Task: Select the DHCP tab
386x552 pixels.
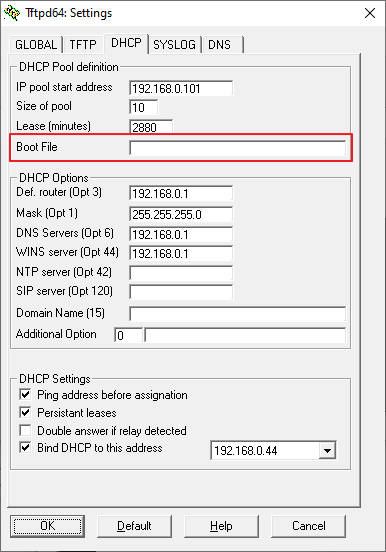Action: pyautogui.click(x=126, y=43)
